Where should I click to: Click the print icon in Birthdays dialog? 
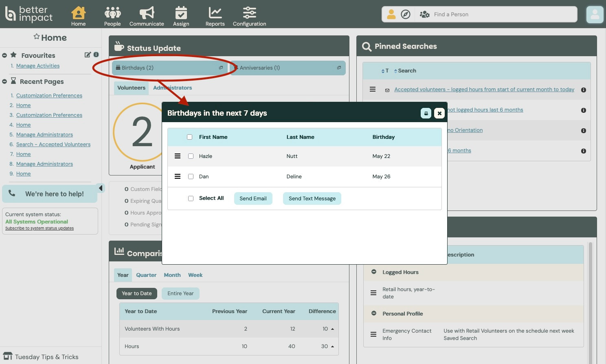tap(426, 113)
